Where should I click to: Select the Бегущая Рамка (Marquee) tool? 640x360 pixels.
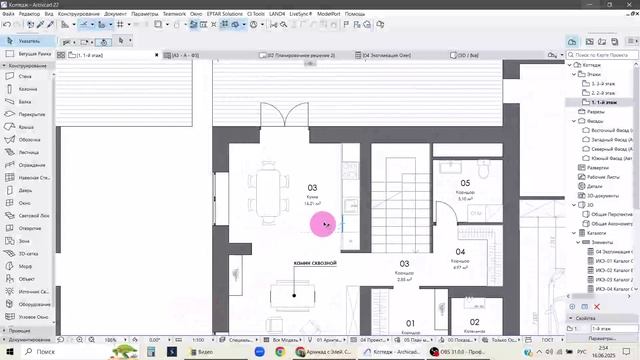point(27,53)
